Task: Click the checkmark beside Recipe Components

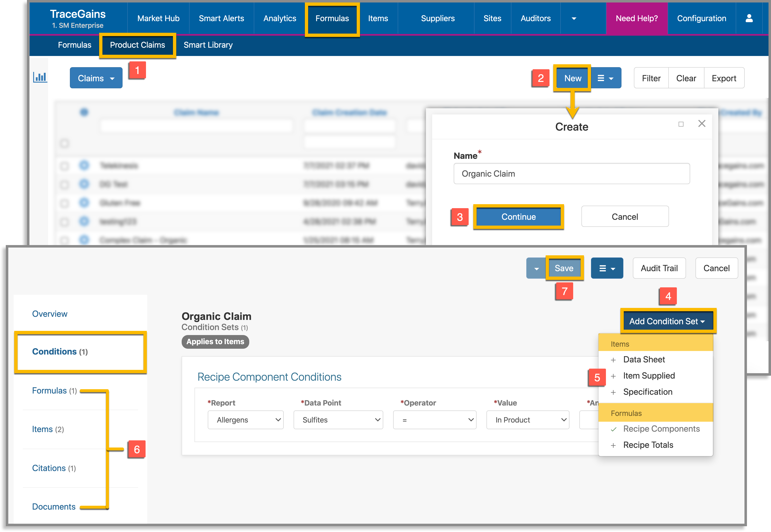Action: click(613, 429)
